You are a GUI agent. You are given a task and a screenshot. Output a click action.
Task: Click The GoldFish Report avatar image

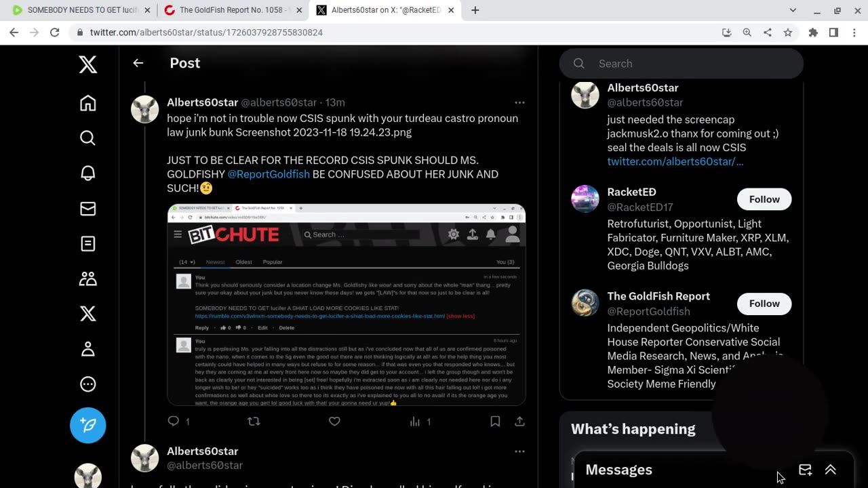pyautogui.click(x=585, y=304)
